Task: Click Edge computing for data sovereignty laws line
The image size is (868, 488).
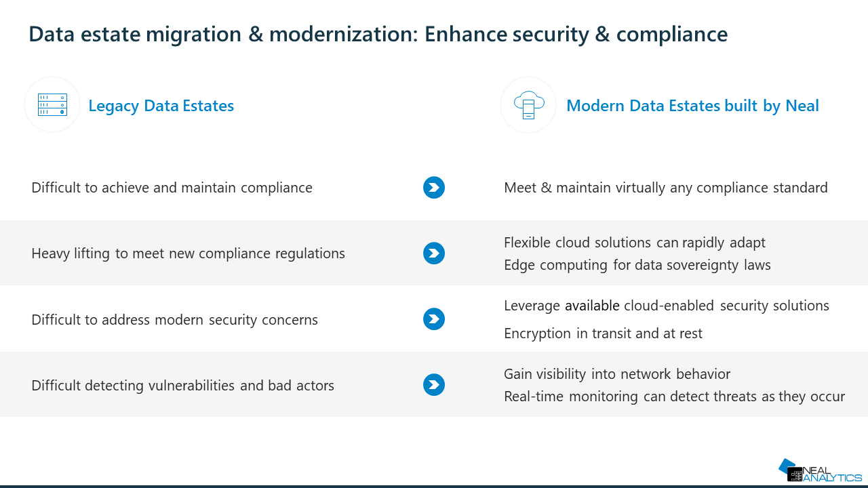Action: click(x=637, y=265)
